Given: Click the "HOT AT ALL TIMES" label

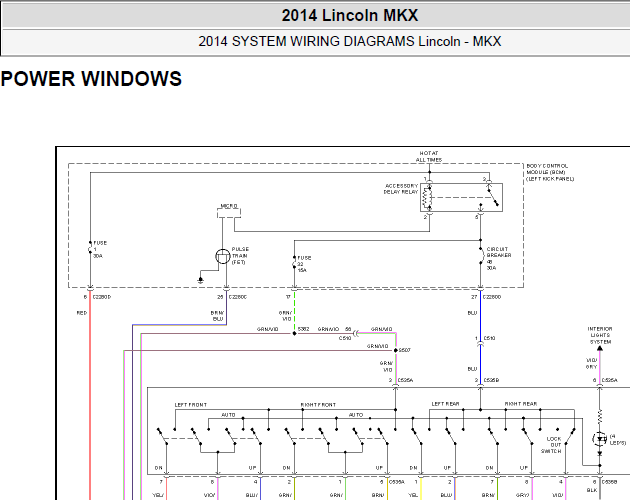Looking at the screenshot, I should click(429, 156).
